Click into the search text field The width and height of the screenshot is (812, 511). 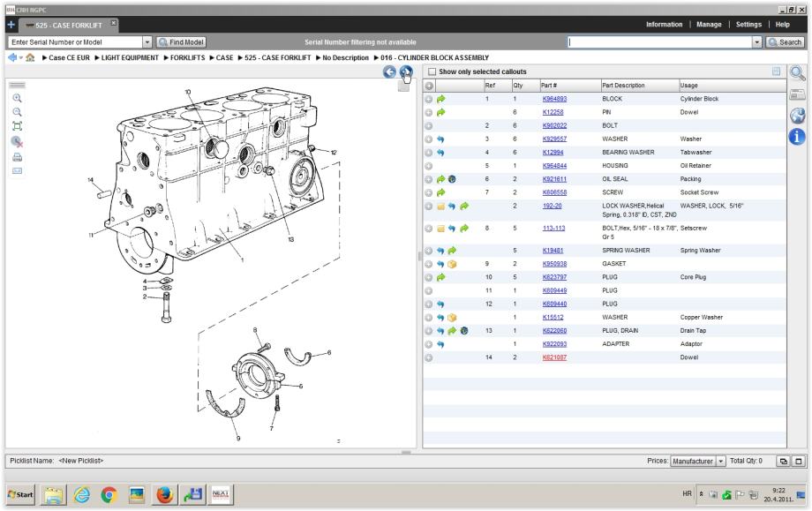[x=658, y=41]
